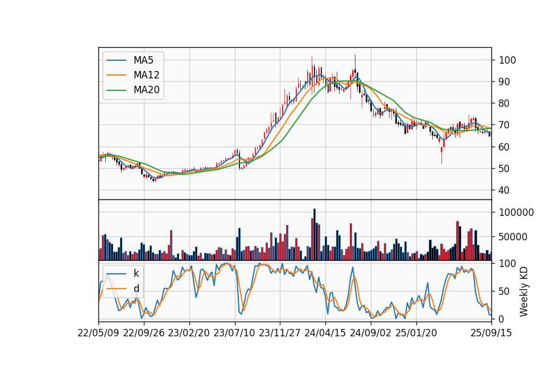Click the price axis value 70
This screenshot has height=392, width=546.
pos(504,125)
